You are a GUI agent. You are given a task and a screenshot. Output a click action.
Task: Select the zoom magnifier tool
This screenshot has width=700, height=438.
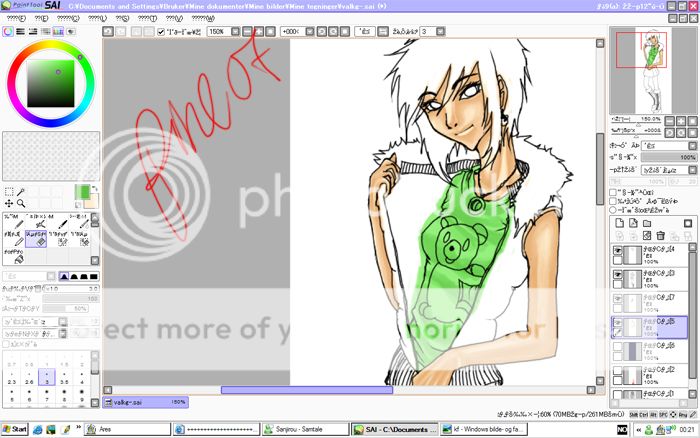[22, 203]
